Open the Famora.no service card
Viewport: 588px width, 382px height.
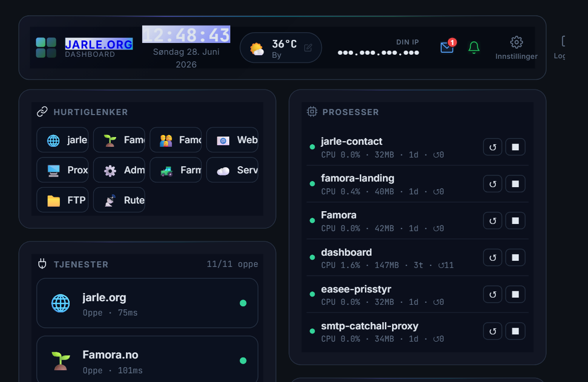pos(147,359)
